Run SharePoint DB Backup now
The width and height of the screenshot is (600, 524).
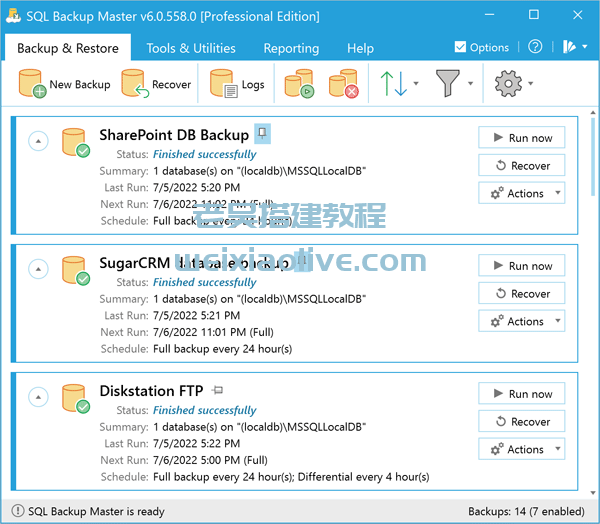pyautogui.click(x=522, y=137)
